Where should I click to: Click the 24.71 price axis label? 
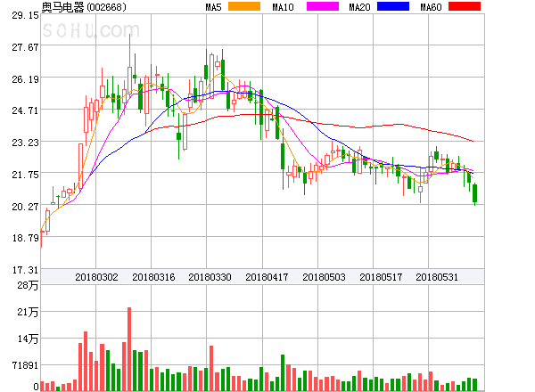(x=25, y=110)
